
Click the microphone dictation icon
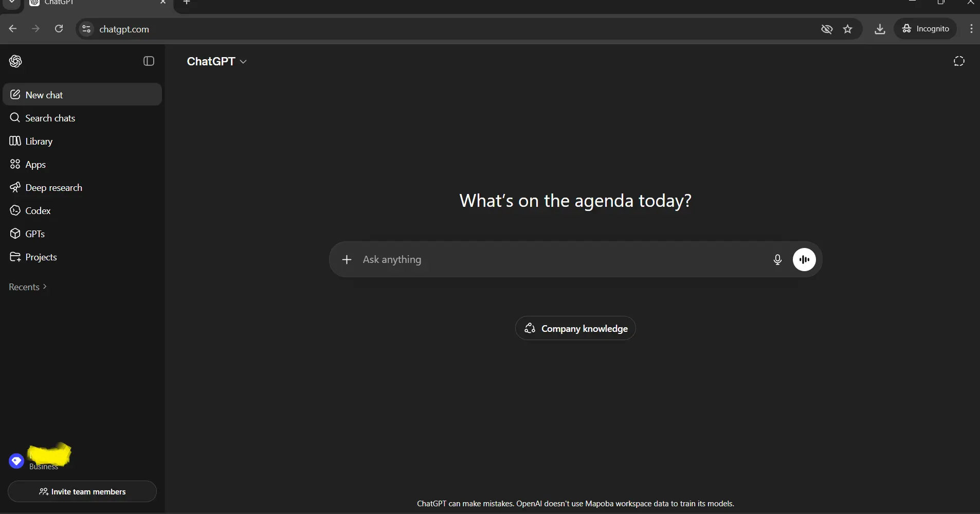[x=777, y=260]
